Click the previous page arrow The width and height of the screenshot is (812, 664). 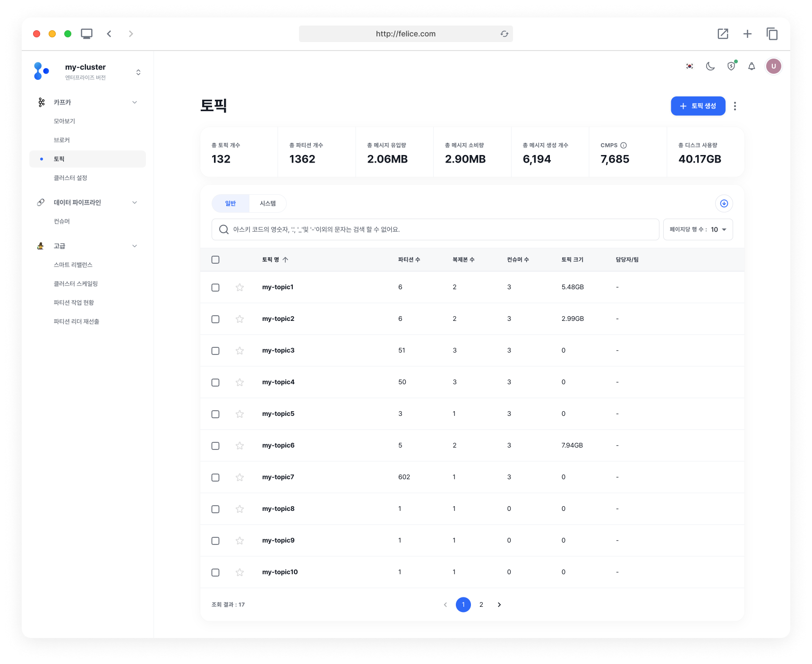coord(445,604)
